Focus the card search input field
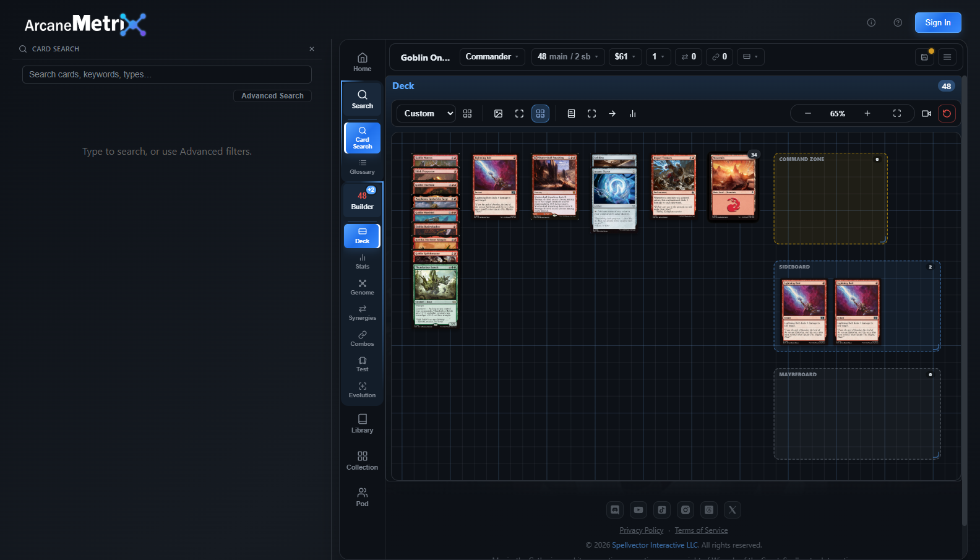 pyautogui.click(x=167, y=74)
